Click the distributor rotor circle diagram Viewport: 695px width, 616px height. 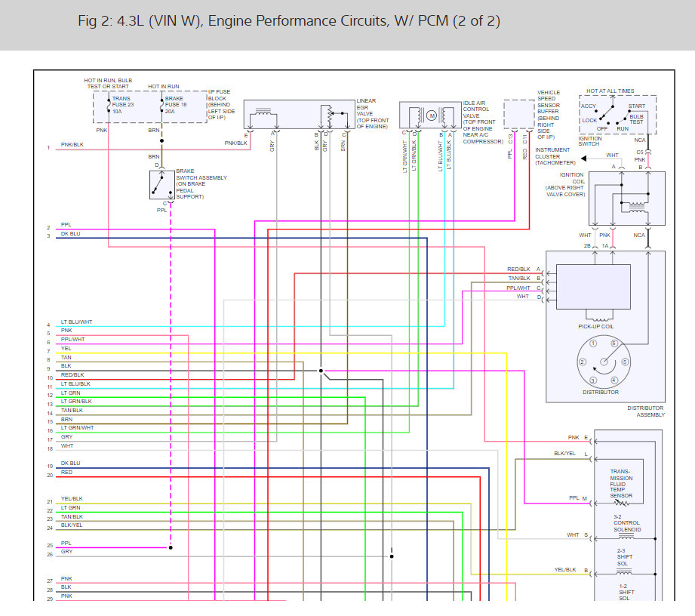click(604, 362)
